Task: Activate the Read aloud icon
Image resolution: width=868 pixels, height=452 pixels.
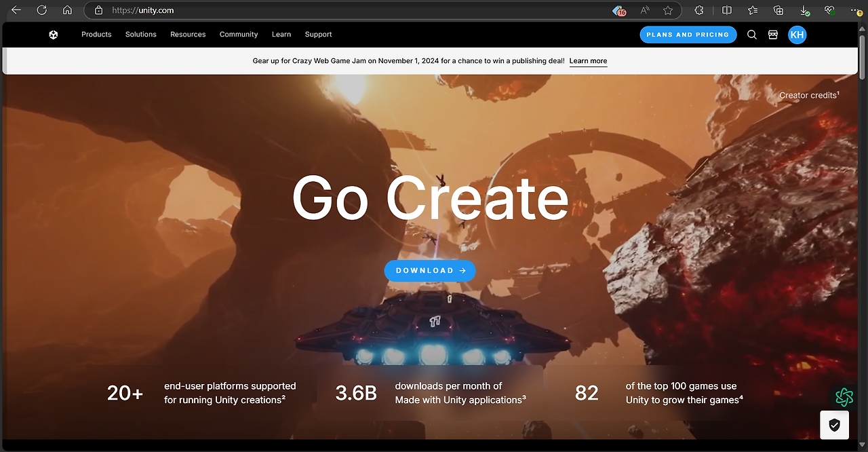Action: (645, 10)
